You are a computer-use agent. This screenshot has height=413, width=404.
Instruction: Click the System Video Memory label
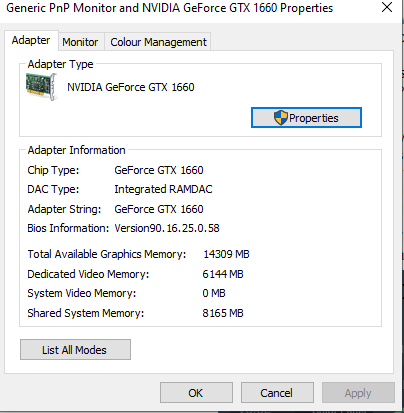point(82,293)
